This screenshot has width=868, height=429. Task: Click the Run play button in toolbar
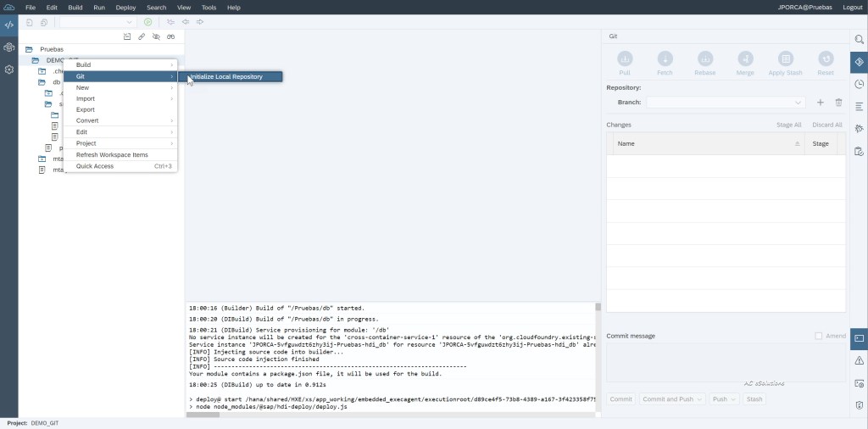click(148, 22)
